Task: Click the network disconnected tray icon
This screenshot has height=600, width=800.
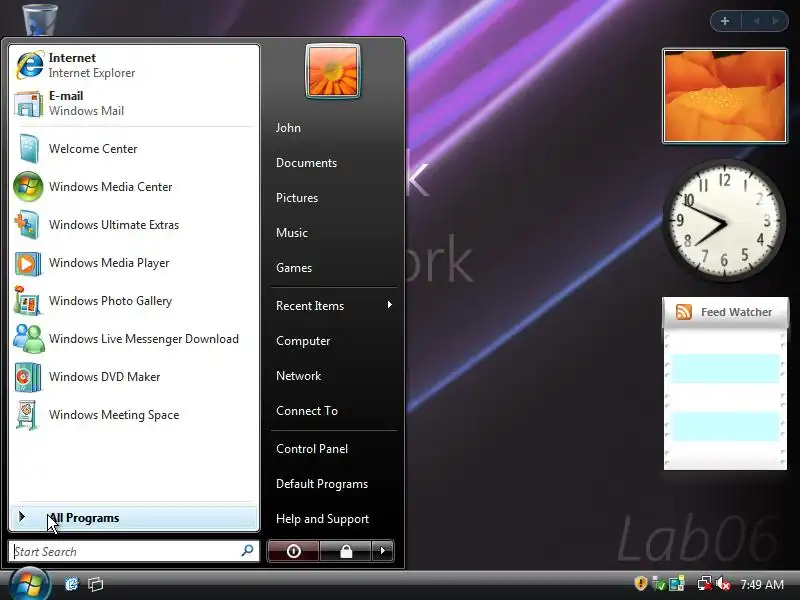Action: pos(705,583)
